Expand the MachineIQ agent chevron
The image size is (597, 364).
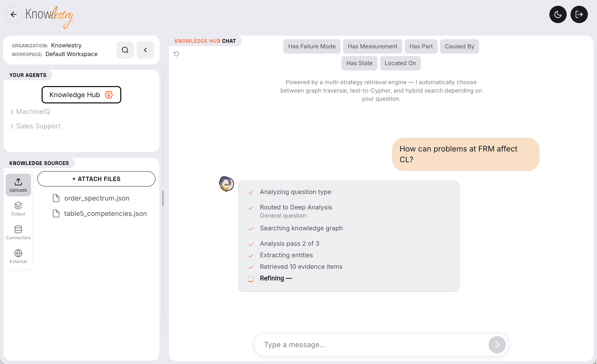[x=12, y=112]
